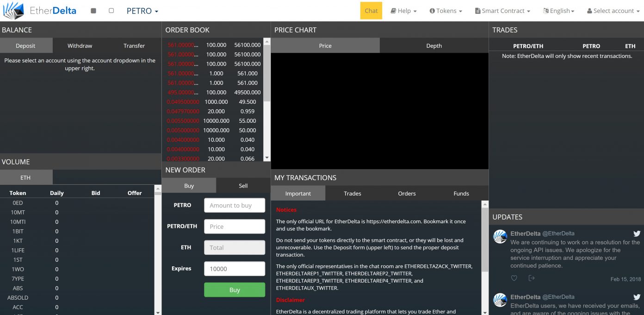Click EtherDelta avatar on received emails tweet
Image resolution: width=644 pixels, height=315 pixels.
click(x=500, y=300)
